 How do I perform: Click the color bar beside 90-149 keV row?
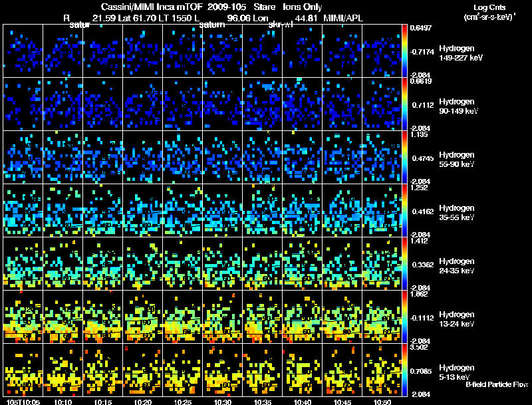click(404, 104)
